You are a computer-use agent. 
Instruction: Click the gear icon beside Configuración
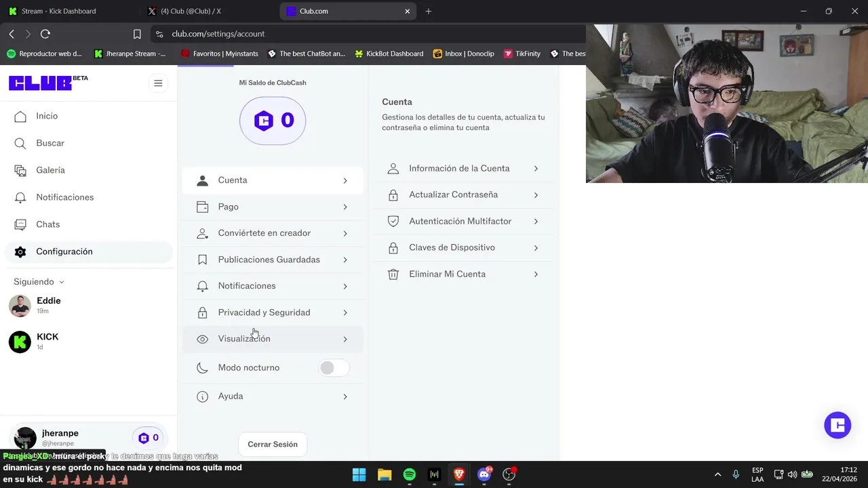point(20,252)
